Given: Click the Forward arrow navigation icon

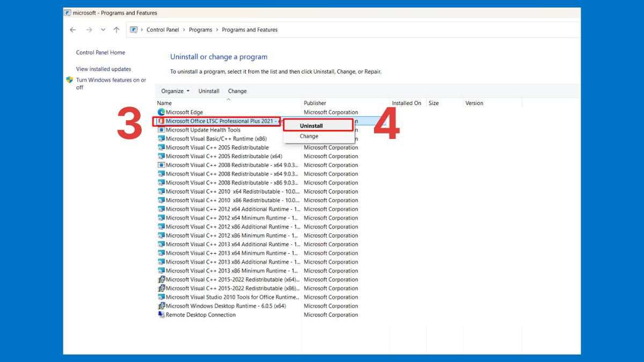Looking at the screenshot, I should click(x=89, y=30).
